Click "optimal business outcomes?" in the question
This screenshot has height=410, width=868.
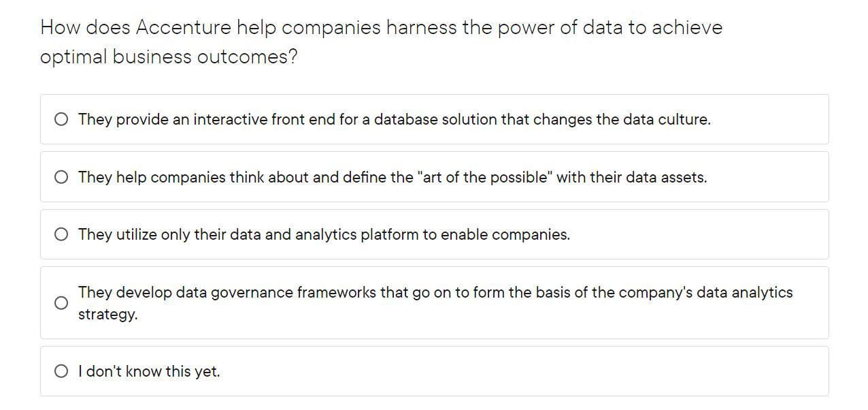click(x=169, y=57)
